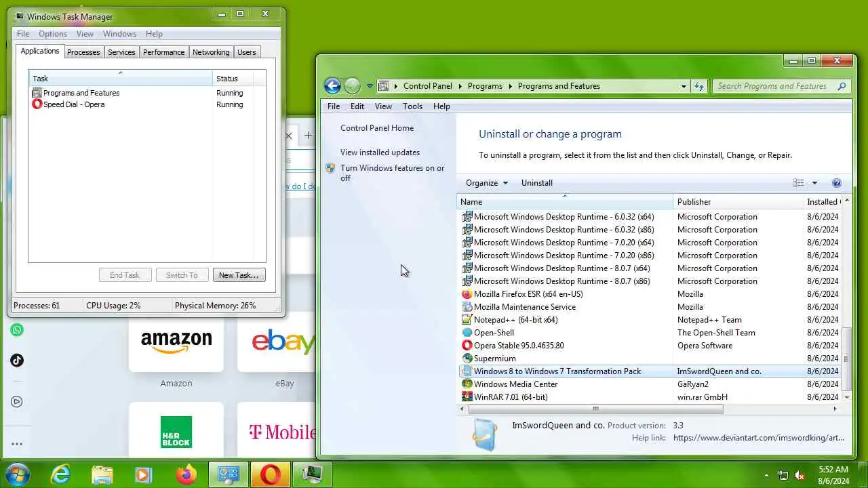Click the New Task button

[239, 275]
